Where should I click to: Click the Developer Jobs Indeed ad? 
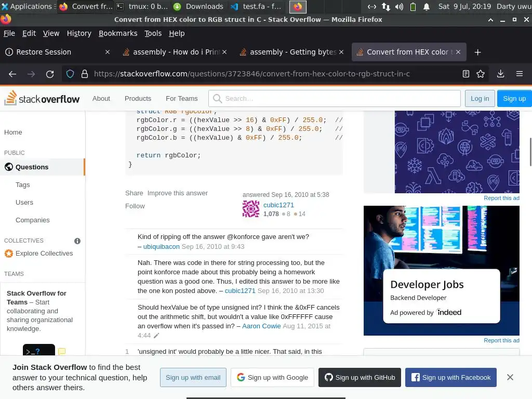click(x=442, y=270)
